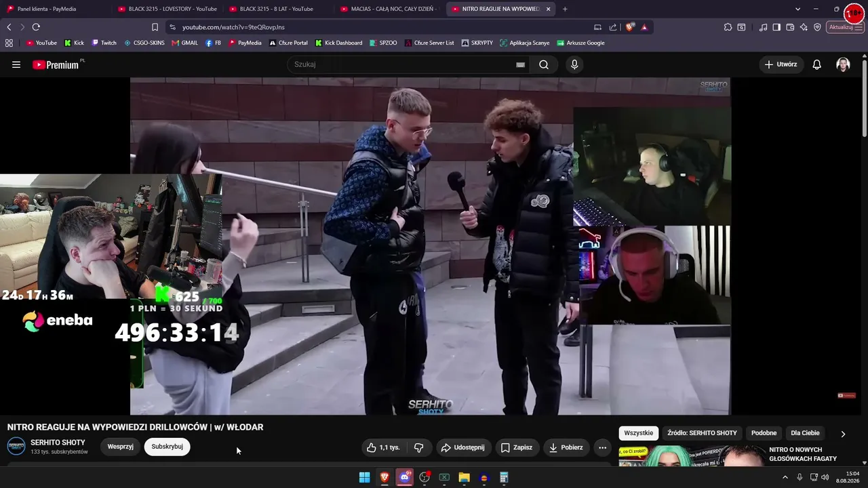Open the YouTube account avatar menu

click(x=843, y=64)
